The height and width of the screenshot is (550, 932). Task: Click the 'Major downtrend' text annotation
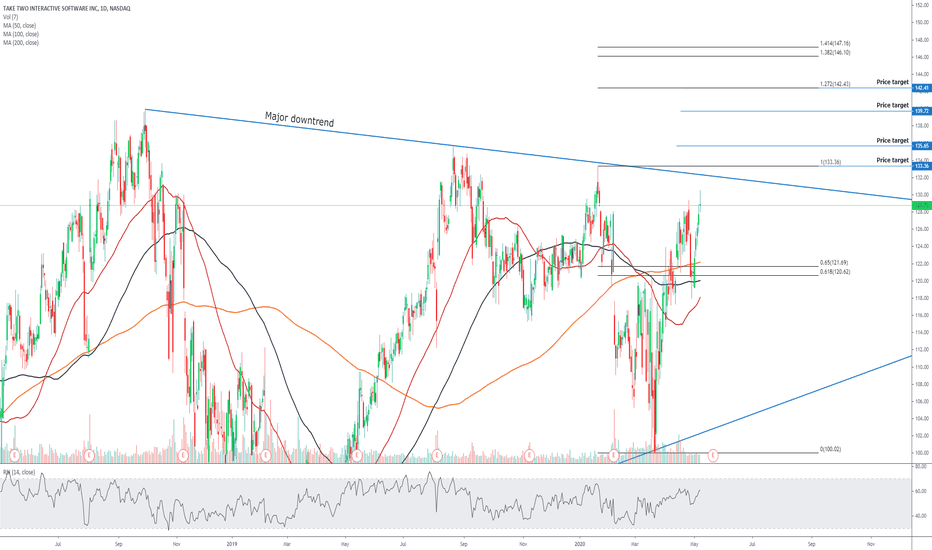coord(300,119)
